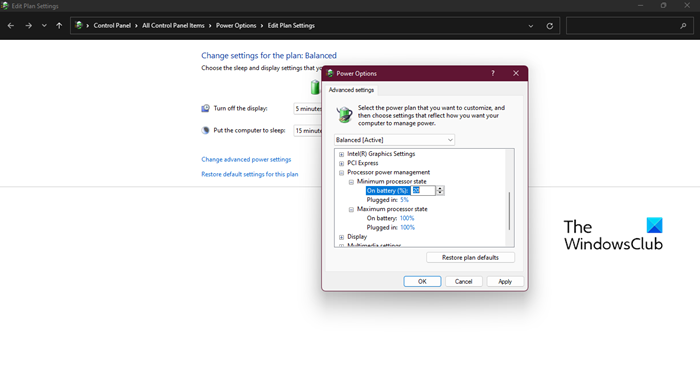Select PCI Express tree item

point(362,163)
